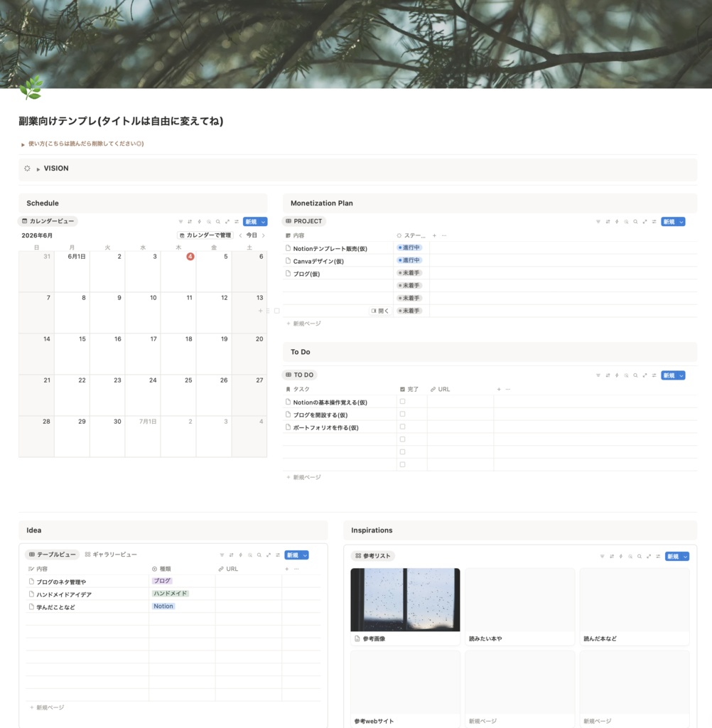Click the カレンダーで管理 button

pos(205,235)
